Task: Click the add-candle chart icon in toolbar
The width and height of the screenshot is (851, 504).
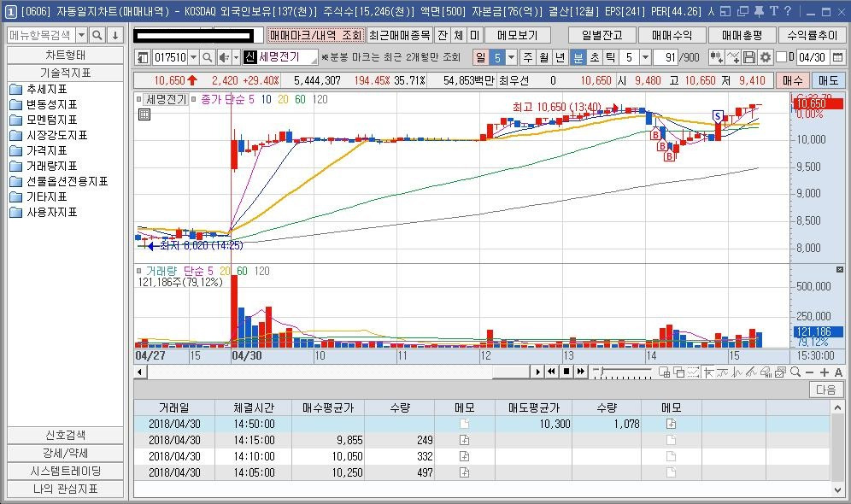Action: [x=716, y=57]
